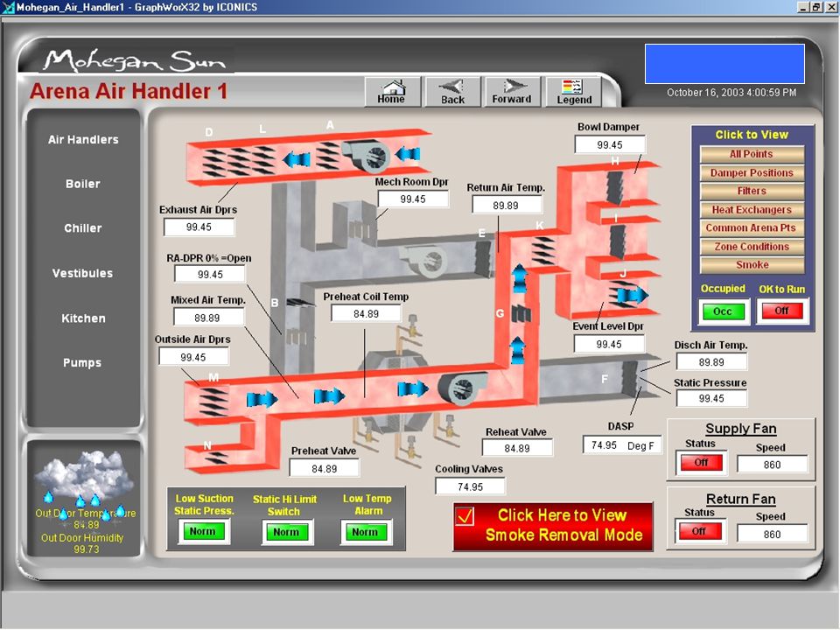
Task: Click the Disch Air Temp value field
Action: click(711, 362)
